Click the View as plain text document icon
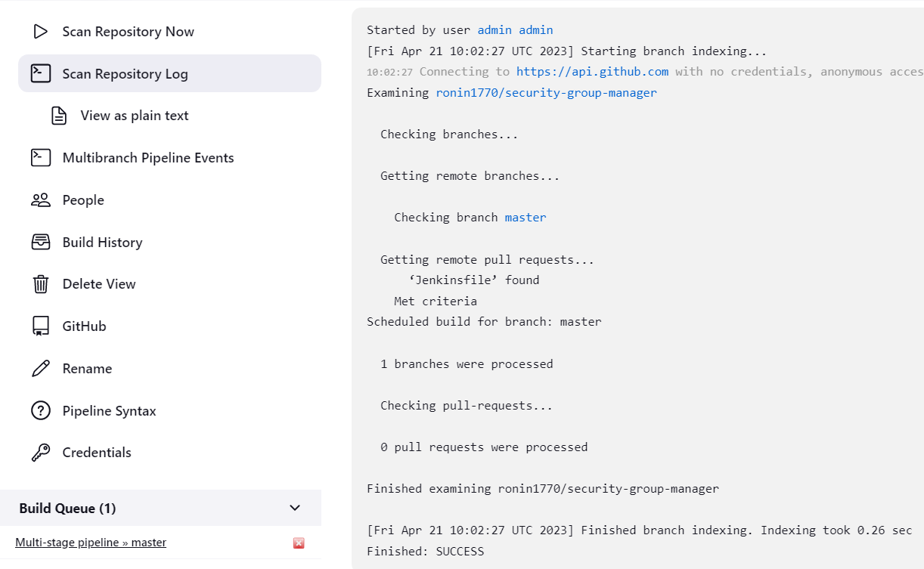Screen dimensions: 924x569 pyautogui.click(x=58, y=116)
